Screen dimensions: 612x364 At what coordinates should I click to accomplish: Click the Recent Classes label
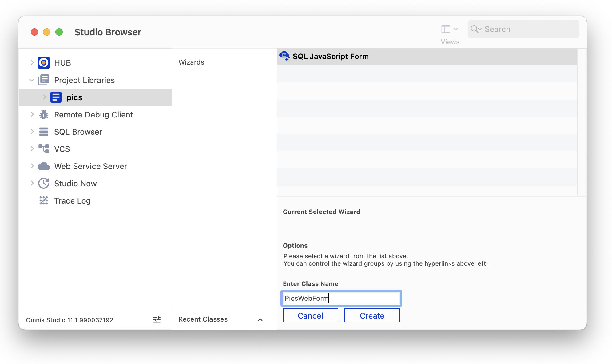pos(203,319)
